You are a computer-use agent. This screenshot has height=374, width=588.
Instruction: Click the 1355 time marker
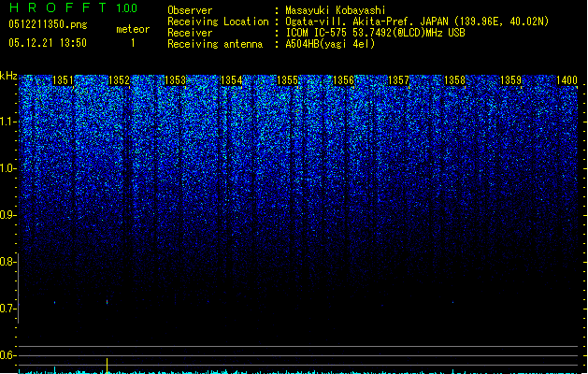(287, 80)
